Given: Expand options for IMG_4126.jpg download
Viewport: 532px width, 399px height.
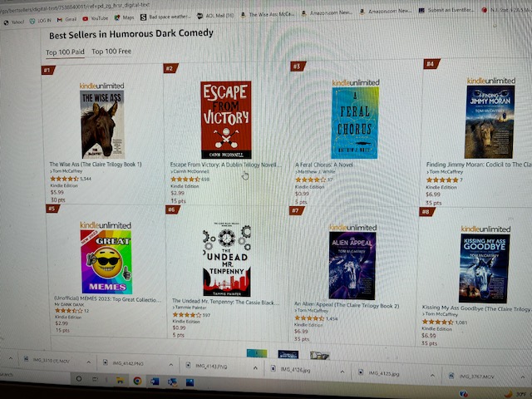Looking at the screenshot, I should point(342,372).
